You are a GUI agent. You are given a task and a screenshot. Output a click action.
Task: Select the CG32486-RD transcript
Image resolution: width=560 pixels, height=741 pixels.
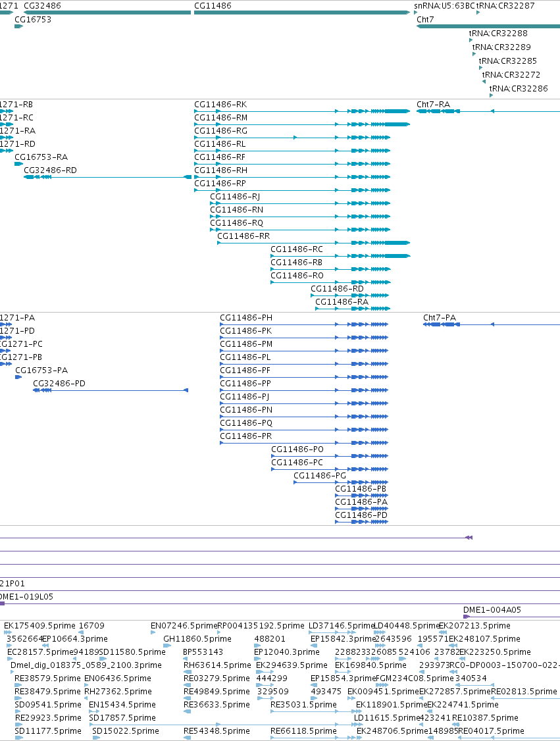click(107, 177)
